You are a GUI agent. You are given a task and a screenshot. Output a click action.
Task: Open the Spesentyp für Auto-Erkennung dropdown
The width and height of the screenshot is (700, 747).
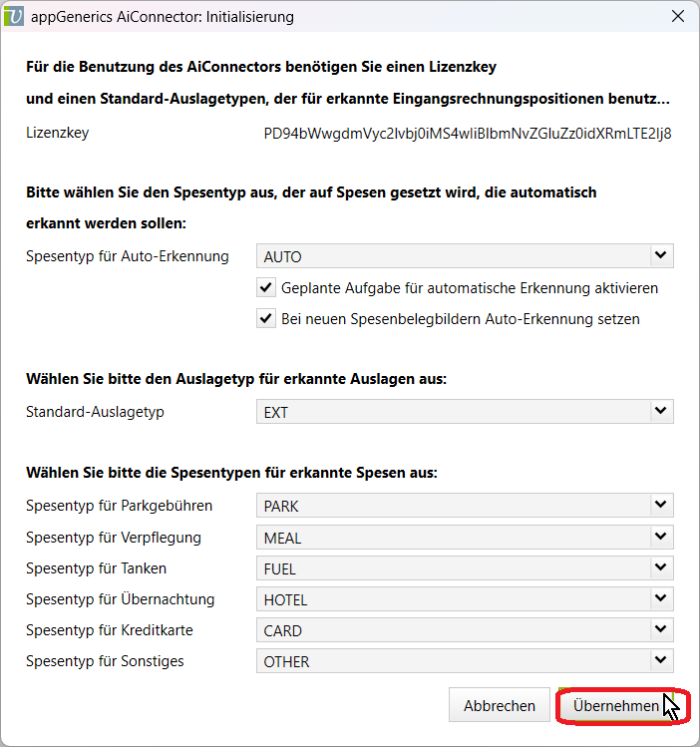point(465,256)
